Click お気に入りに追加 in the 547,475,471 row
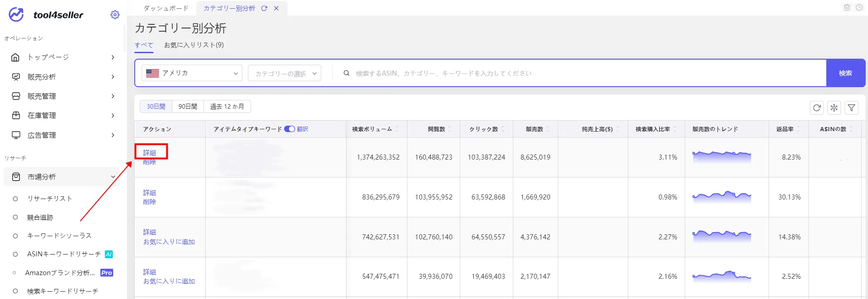This screenshot has height=299, width=868. (x=169, y=281)
